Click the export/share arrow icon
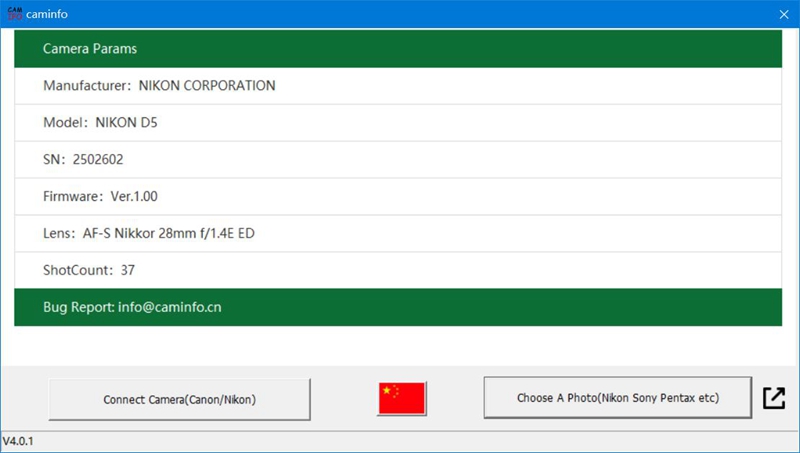The width and height of the screenshot is (800, 453). [774, 398]
